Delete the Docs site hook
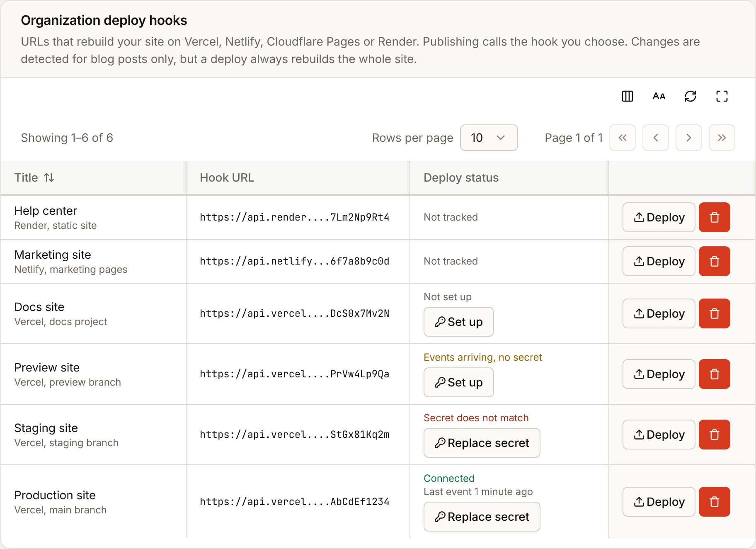The width and height of the screenshot is (756, 549). 715,313
